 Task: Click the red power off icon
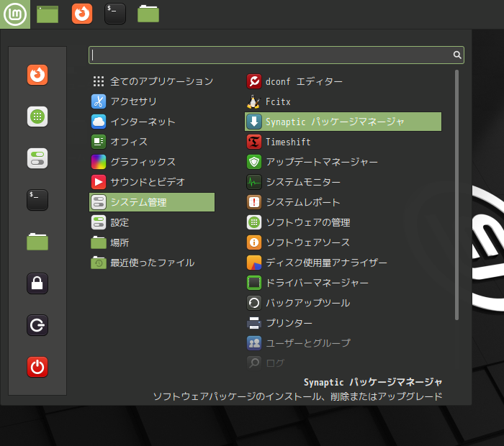point(37,367)
